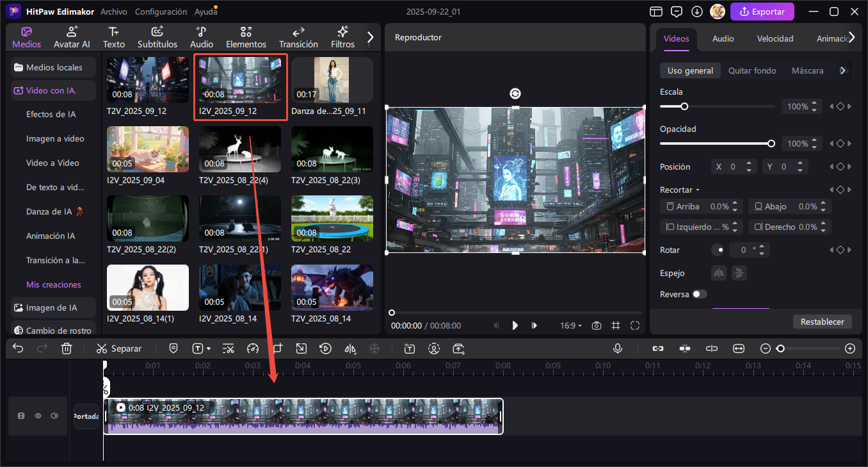Image resolution: width=868 pixels, height=467 pixels.
Task: Open the speed gauge tool in timeline toolbar
Action: 252,348
